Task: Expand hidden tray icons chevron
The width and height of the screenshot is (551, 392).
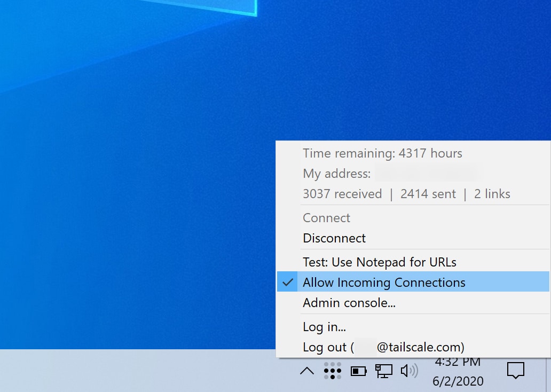Action: [307, 371]
